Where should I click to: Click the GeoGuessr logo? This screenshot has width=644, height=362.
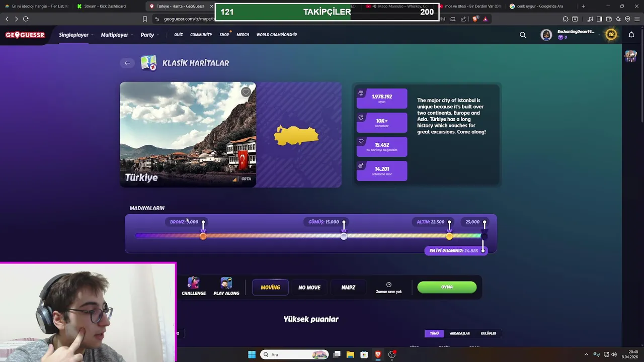pyautogui.click(x=25, y=35)
